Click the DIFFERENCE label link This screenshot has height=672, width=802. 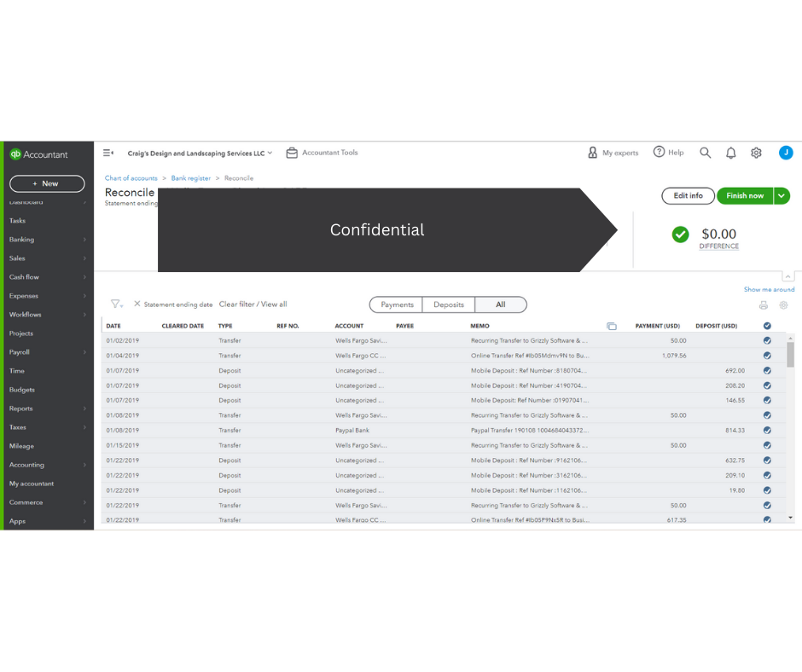pyautogui.click(x=718, y=246)
